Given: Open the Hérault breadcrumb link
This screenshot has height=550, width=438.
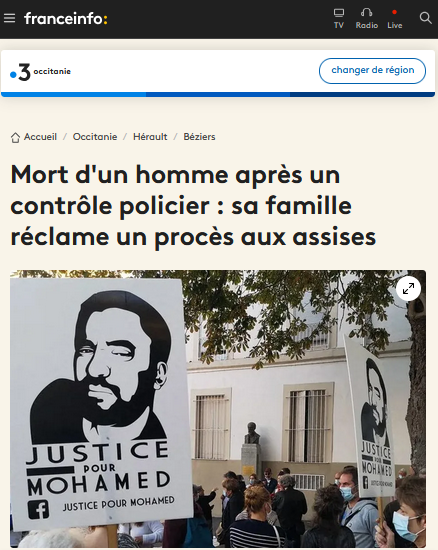Looking at the screenshot, I should (150, 137).
